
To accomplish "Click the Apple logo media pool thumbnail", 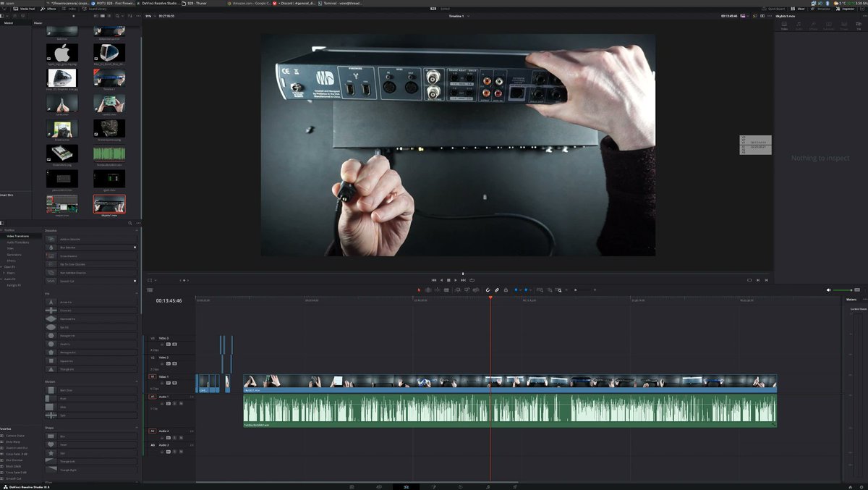I will tap(62, 53).
